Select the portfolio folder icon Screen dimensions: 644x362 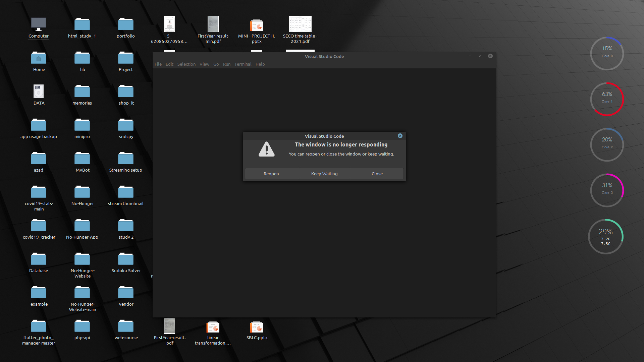pyautogui.click(x=126, y=28)
